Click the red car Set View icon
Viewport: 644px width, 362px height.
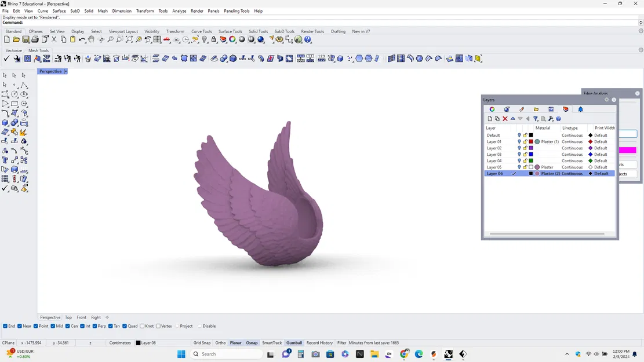point(167,39)
